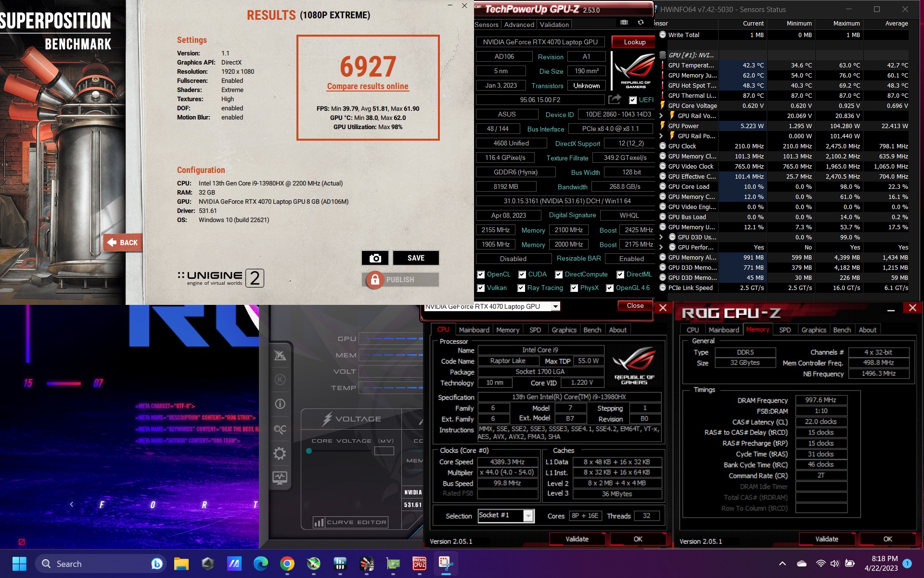Viewport: 924px width, 578px height.
Task: Click the OneDrive cloud tray icon
Action: [x=802, y=564]
